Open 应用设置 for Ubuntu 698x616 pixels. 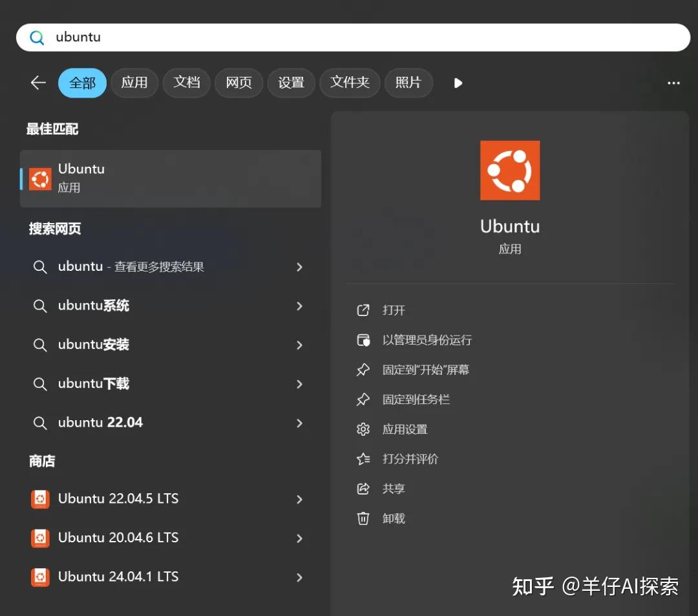[405, 429]
